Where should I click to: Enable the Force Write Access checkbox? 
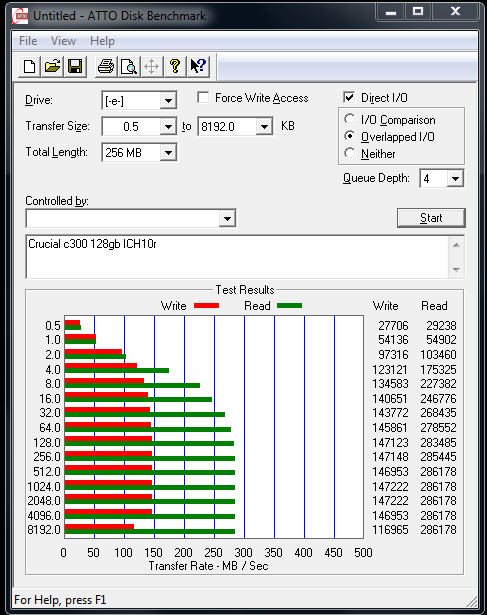pos(203,97)
